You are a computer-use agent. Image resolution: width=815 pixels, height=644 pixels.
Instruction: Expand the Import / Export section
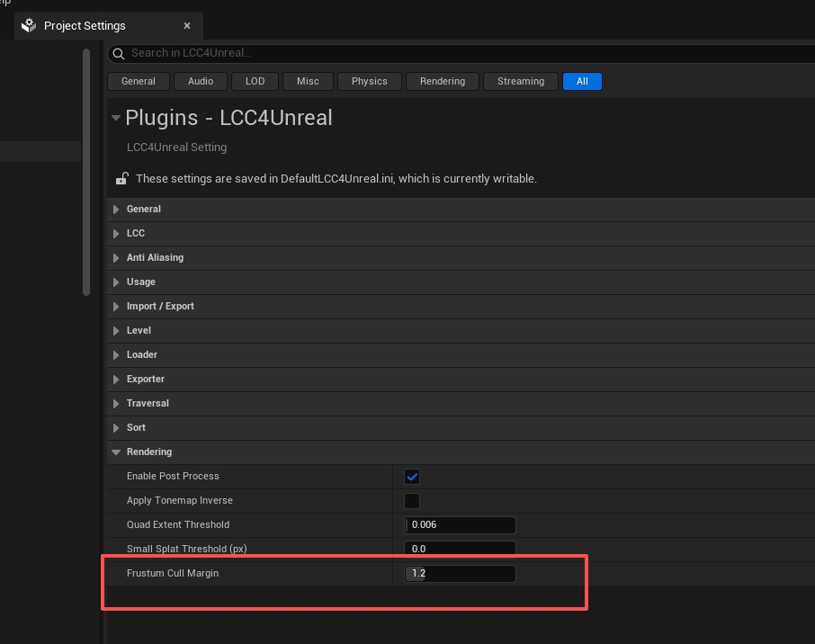point(116,307)
